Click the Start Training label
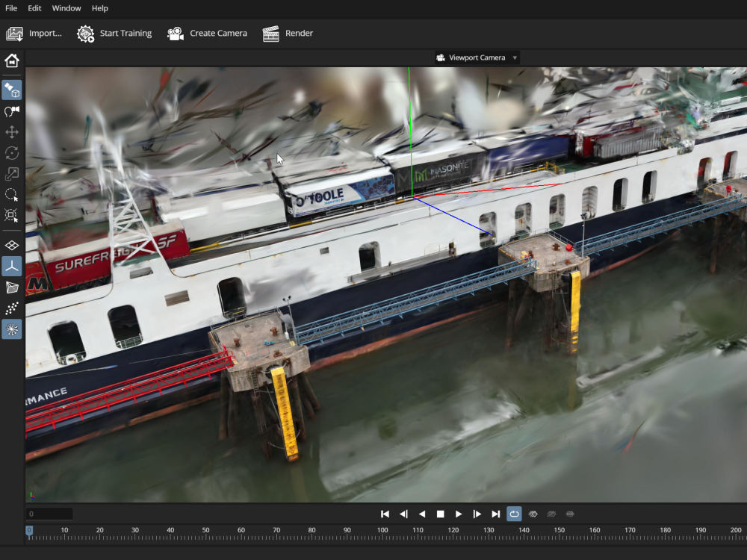The height and width of the screenshot is (560, 747). 125,34
